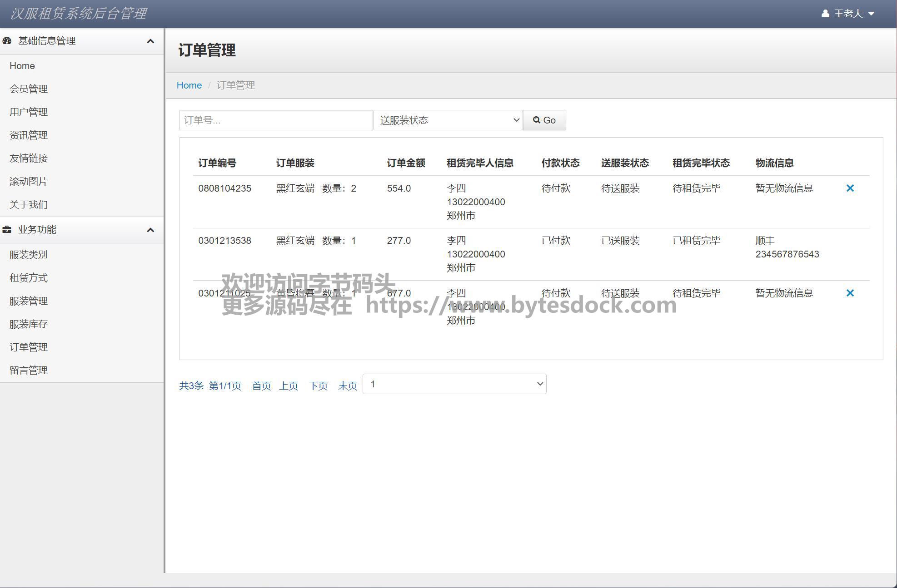
Task: Open the 送服装状态 filter dropdown
Action: tap(448, 120)
